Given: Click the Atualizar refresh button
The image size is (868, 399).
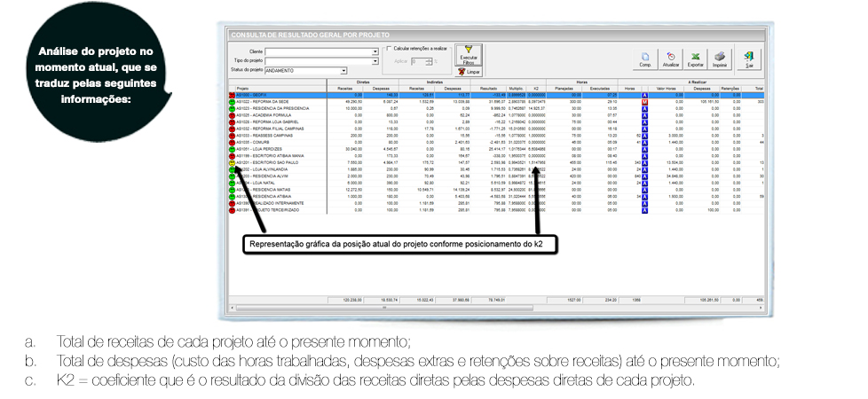Looking at the screenshot, I should [x=671, y=59].
